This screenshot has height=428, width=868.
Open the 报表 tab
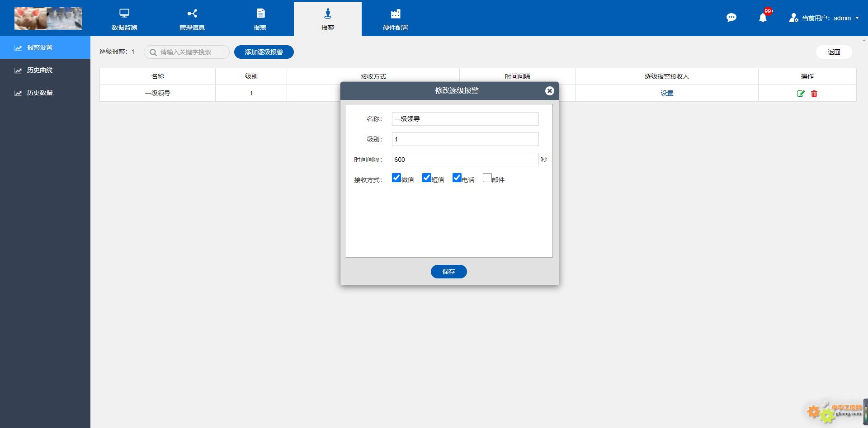260,19
